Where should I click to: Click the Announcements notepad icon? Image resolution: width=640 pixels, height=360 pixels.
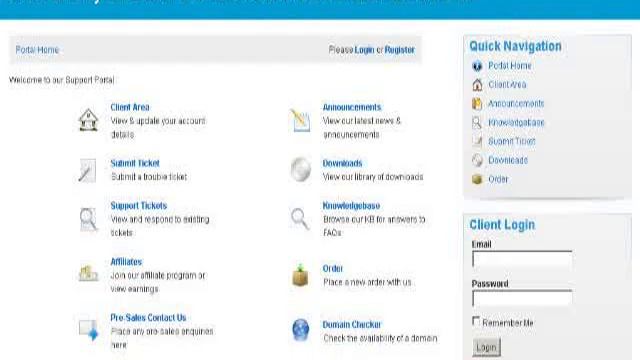click(x=301, y=120)
